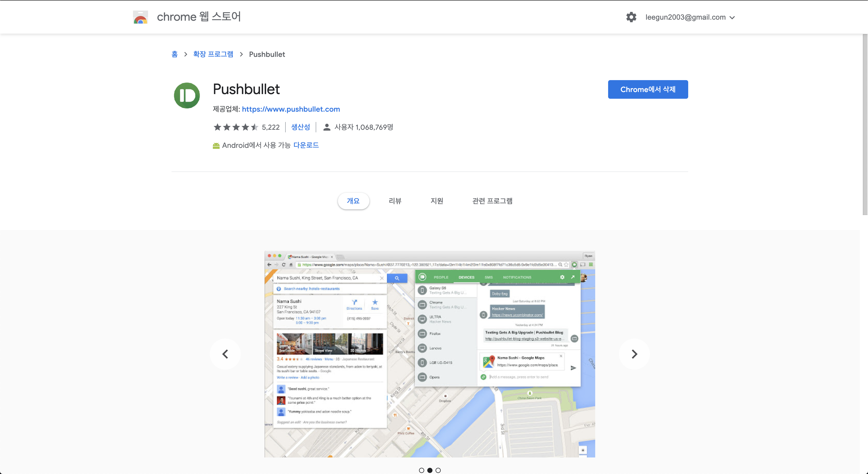Viewport: 868px width, 474px height.
Task: Switch to the 지원 tab
Action: [437, 201]
